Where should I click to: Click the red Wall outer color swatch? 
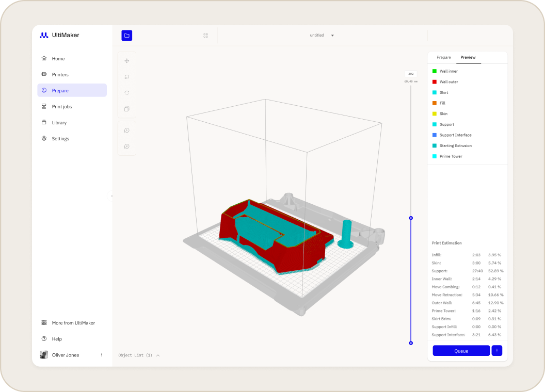435,82
